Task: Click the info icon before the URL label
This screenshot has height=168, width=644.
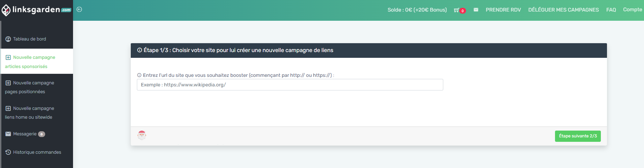Action: tap(139, 75)
